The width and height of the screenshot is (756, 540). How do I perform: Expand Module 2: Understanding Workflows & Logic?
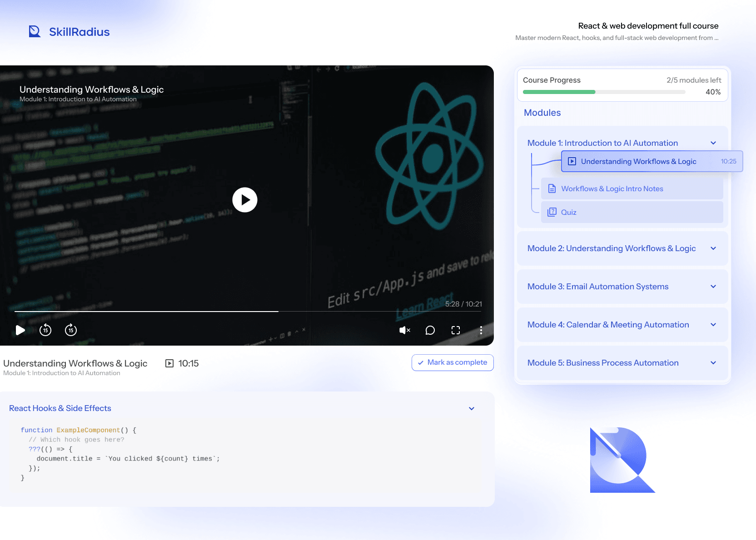tap(622, 248)
